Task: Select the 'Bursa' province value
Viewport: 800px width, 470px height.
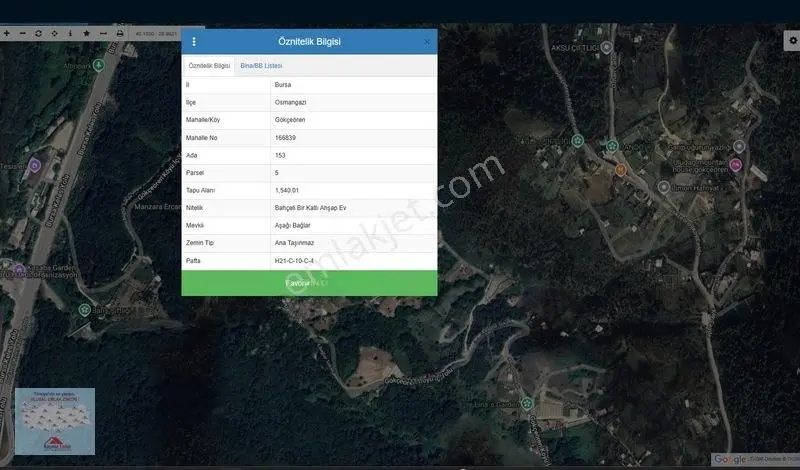Action: point(283,85)
